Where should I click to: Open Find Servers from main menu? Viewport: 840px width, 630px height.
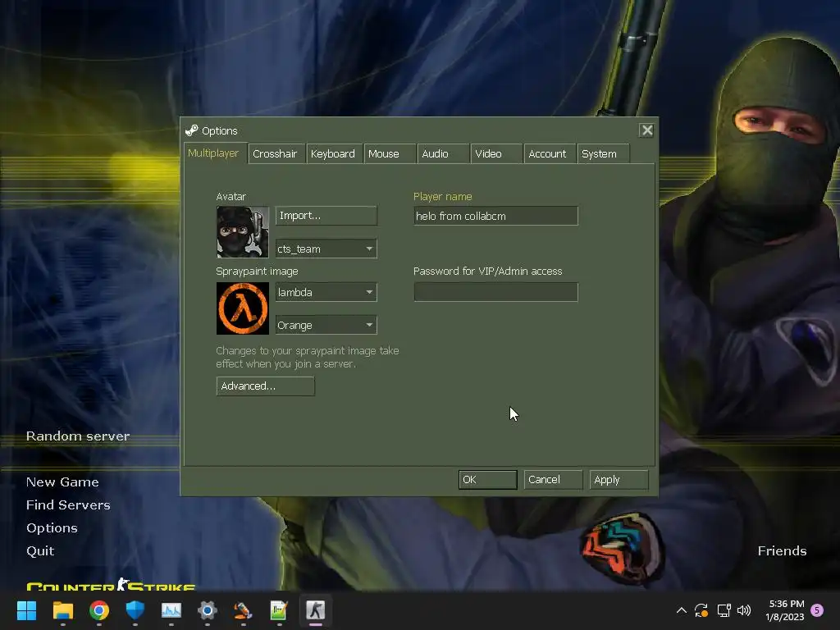click(68, 505)
